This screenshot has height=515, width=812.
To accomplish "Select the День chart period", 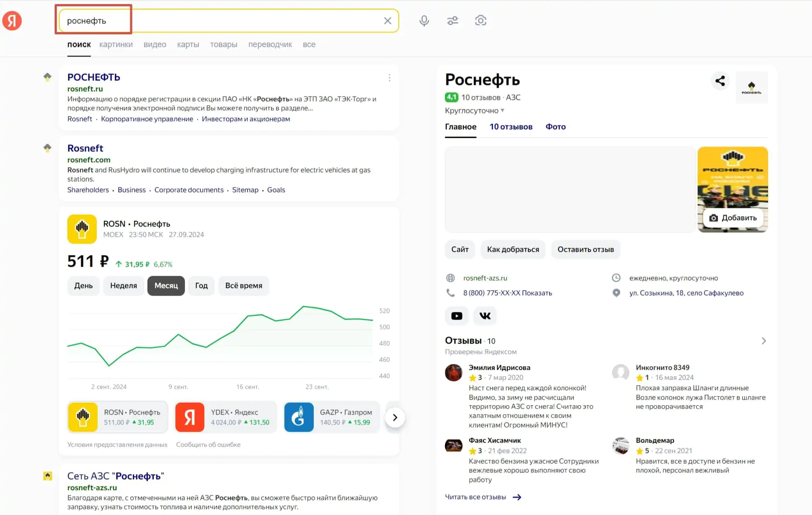I will click(x=84, y=286).
